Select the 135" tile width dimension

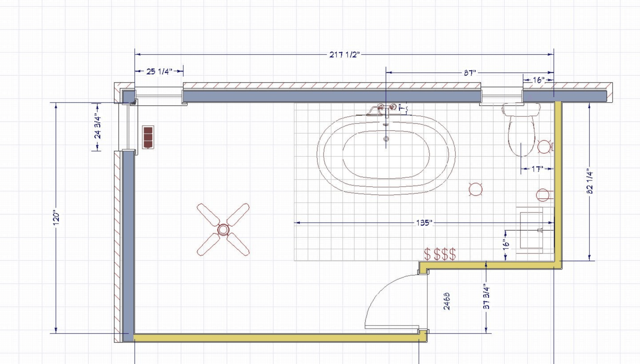(424, 222)
